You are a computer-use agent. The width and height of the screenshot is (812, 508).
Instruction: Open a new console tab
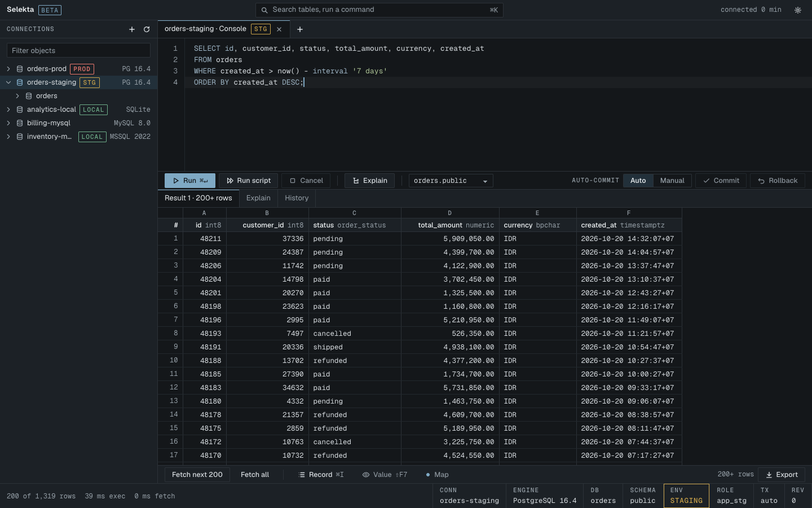click(x=300, y=29)
